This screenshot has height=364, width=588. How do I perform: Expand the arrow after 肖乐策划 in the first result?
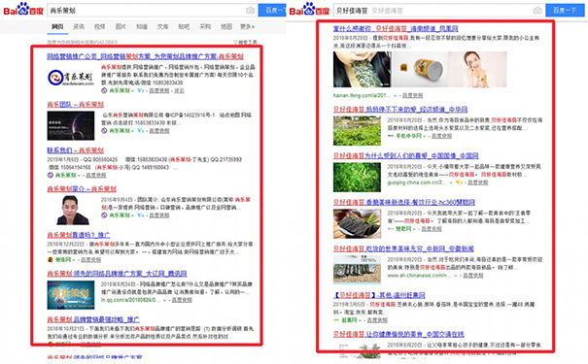[x=133, y=90]
